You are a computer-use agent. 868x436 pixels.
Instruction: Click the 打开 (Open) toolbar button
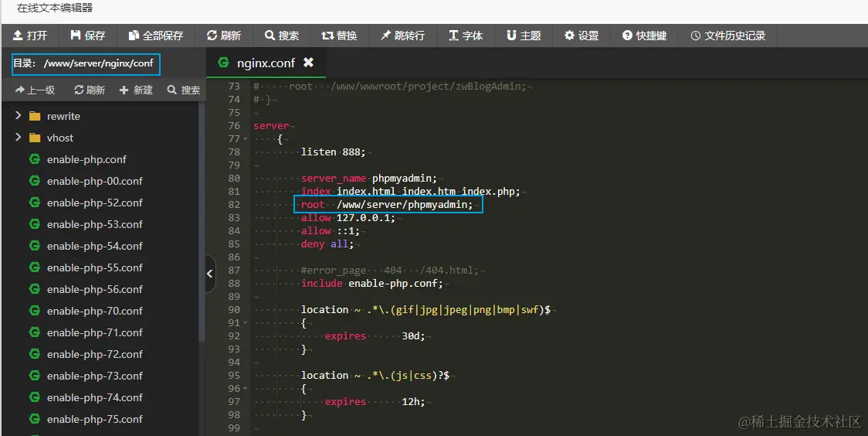(30, 36)
